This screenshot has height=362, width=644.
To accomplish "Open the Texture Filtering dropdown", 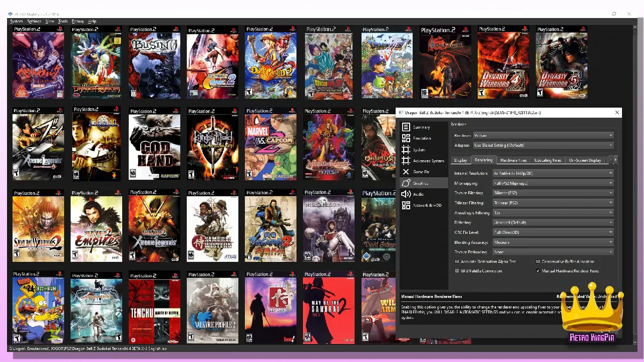I will coord(553,193).
